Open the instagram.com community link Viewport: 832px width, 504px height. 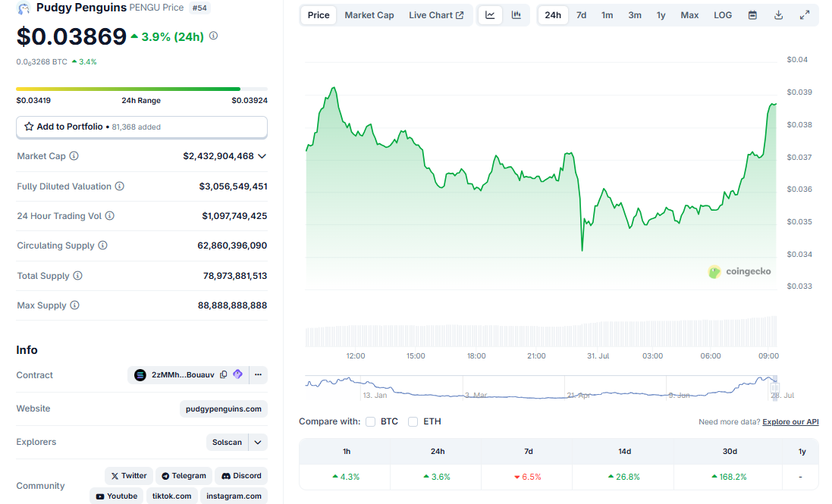tap(234, 496)
